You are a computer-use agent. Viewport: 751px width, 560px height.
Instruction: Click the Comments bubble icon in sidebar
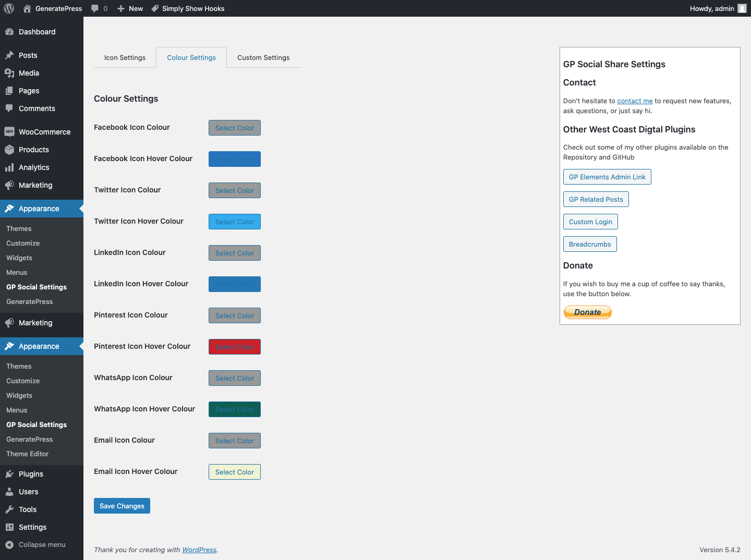tap(9, 108)
